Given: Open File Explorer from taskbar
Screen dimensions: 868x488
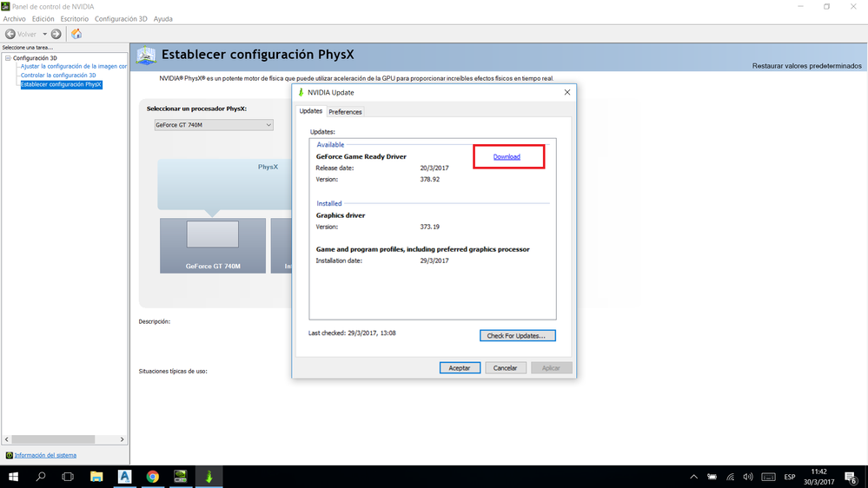Looking at the screenshot, I should coord(96,477).
